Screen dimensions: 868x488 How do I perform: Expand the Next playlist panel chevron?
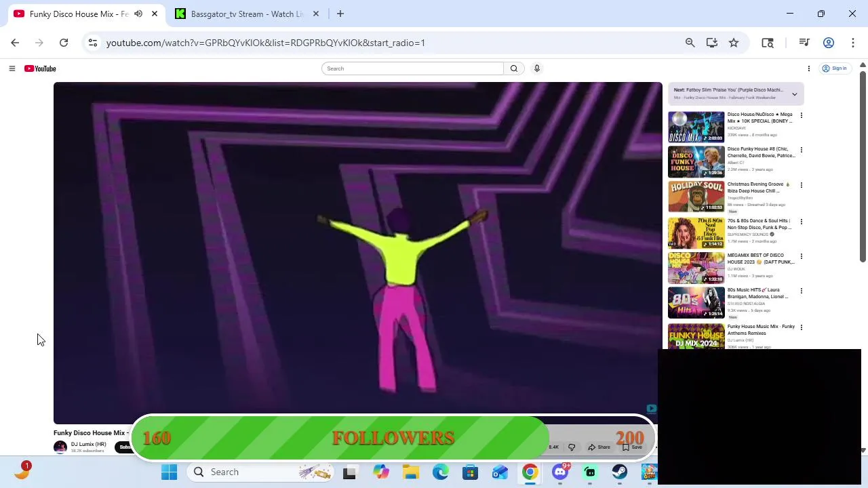(794, 94)
